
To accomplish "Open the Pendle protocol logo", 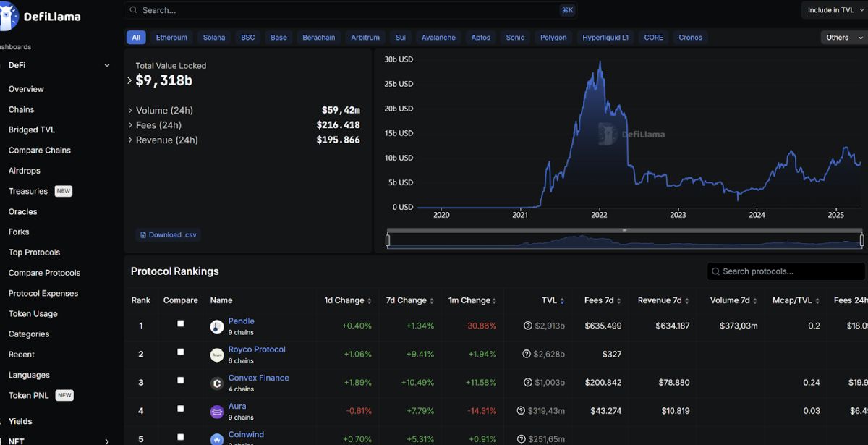I will coord(217,326).
